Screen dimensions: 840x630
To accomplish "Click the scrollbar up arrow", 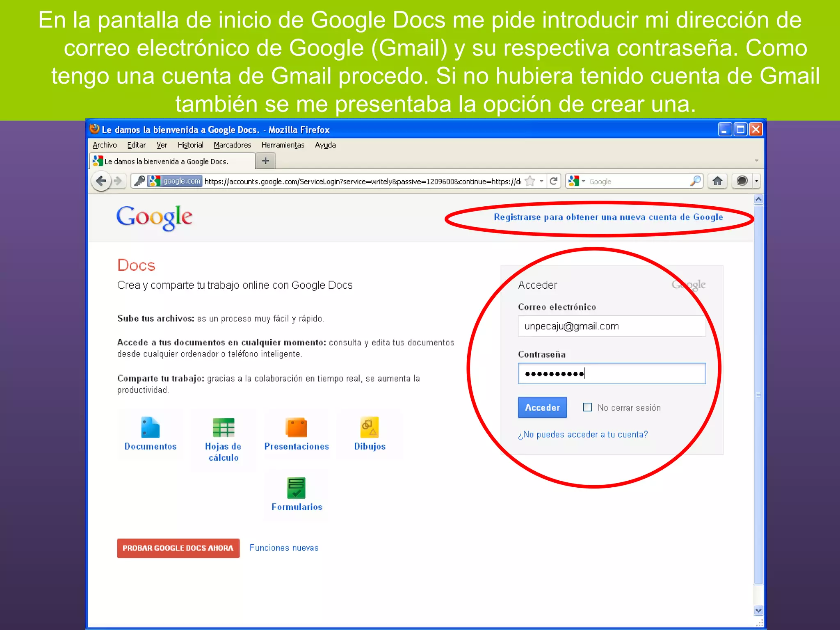I will coord(758,199).
